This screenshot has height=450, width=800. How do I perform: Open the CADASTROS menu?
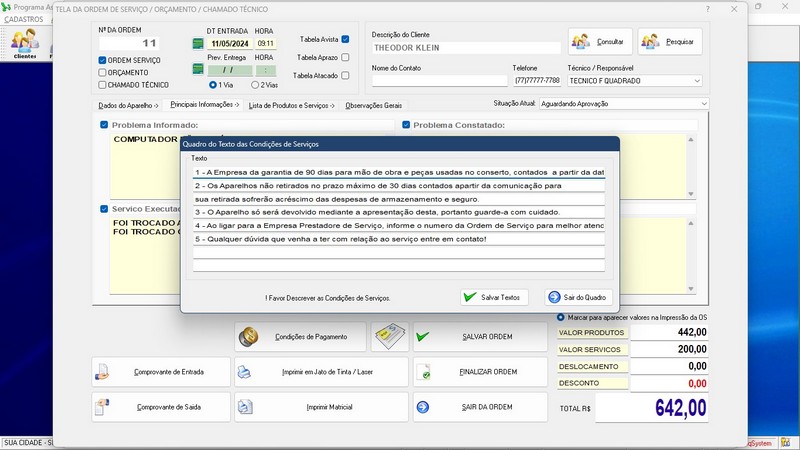click(x=24, y=19)
